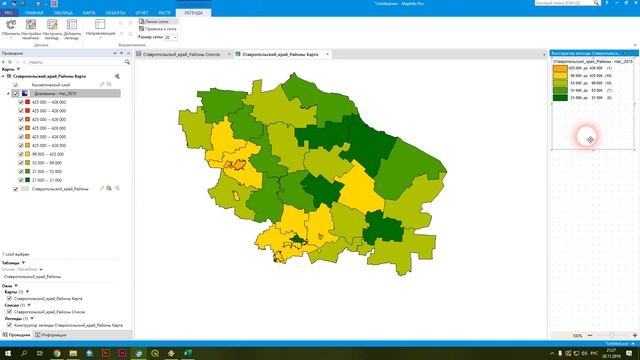Close the Районы Список document tab

229,54
